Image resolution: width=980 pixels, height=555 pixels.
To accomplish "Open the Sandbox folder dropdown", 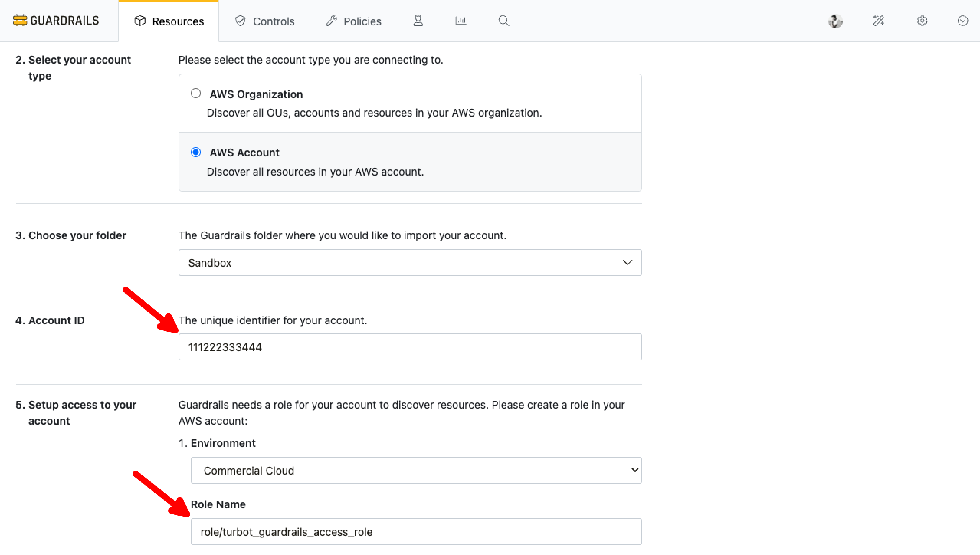I will 410,263.
